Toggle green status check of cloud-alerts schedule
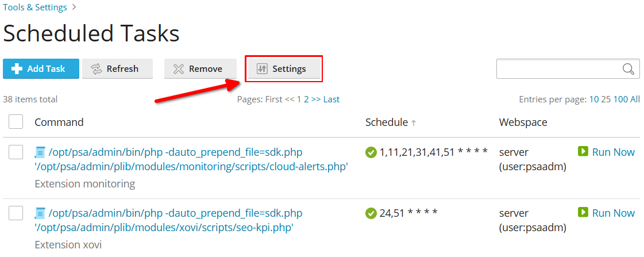This screenshot has width=644, height=257. coord(371,152)
